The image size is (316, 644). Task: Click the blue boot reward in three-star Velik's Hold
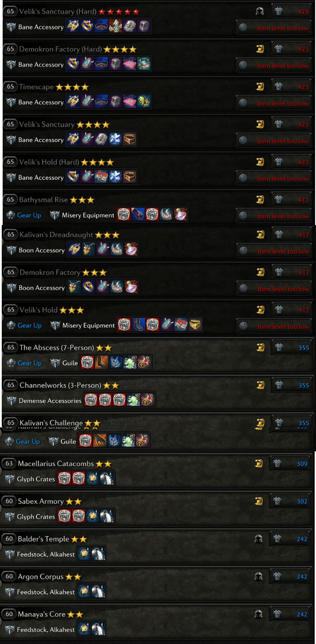click(138, 325)
